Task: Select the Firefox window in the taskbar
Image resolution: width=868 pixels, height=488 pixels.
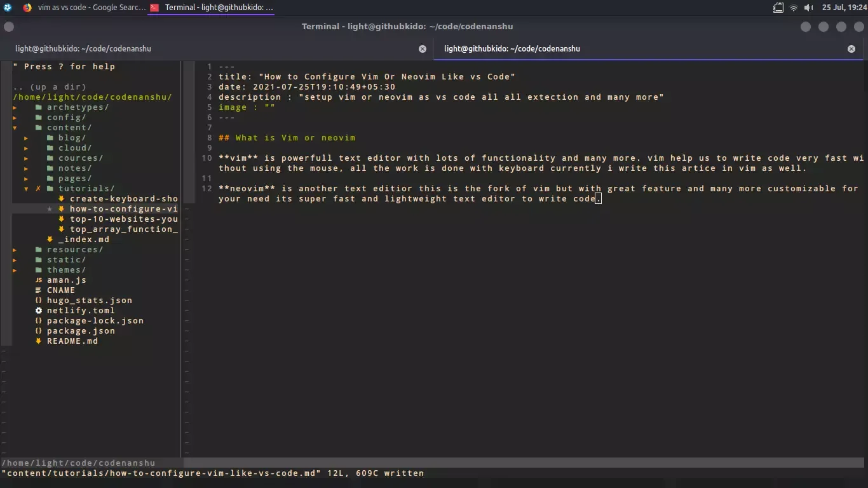Action: [89, 8]
